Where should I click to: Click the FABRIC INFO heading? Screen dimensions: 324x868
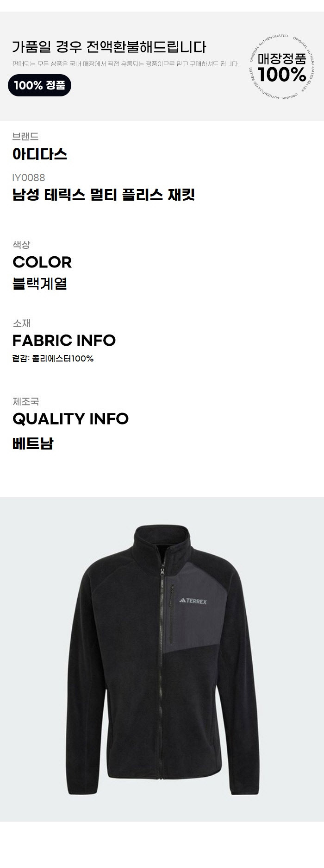click(64, 341)
